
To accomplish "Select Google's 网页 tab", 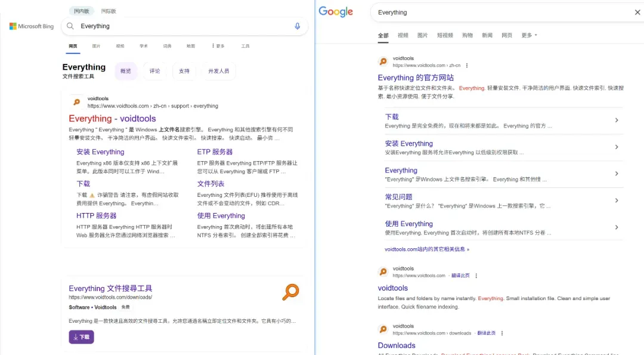I will click(x=507, y=35).
